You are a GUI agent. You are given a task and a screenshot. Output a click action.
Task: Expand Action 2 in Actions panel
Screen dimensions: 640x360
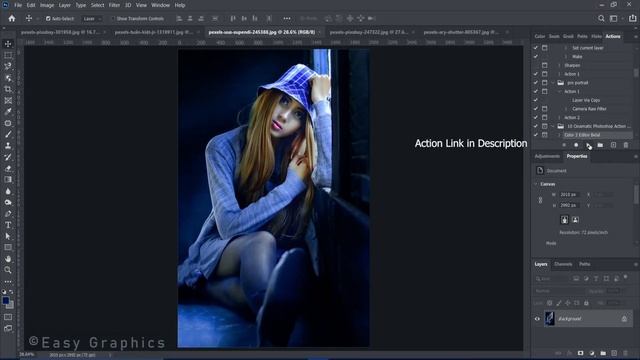[559, 117]
